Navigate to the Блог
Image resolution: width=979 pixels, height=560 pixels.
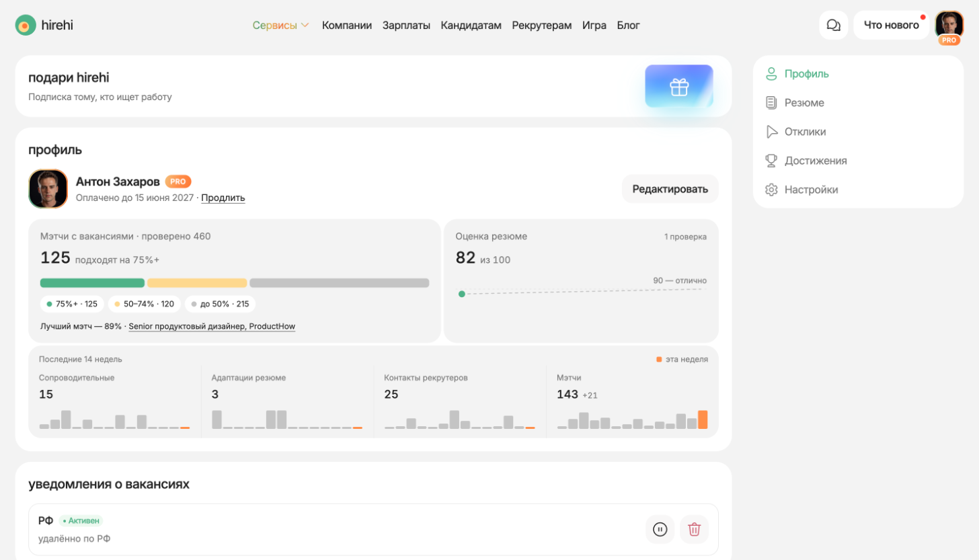(629, 26)
